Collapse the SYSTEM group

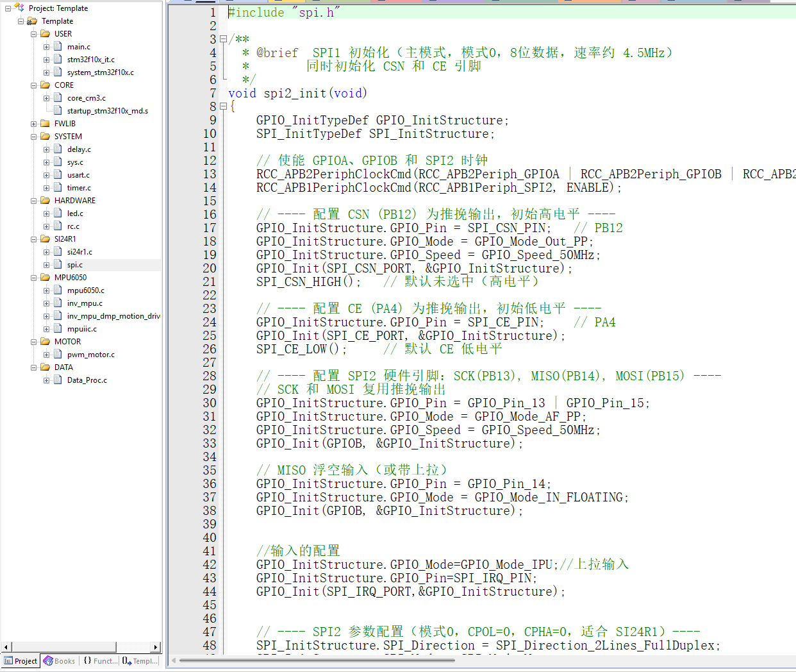click(33, 137)
